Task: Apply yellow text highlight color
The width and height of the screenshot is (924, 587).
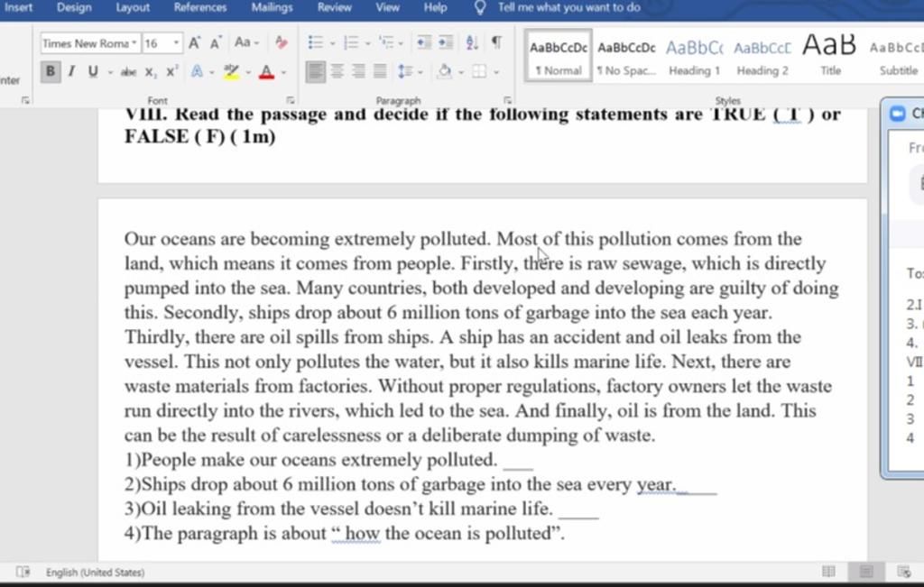Action: (x=232, y=72)
